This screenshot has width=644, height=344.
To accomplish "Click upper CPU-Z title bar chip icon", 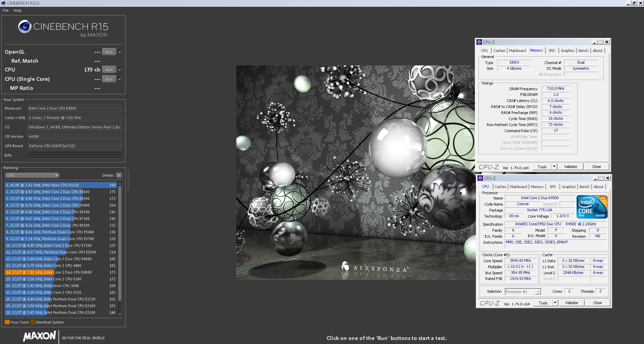I will pos(479,42).
